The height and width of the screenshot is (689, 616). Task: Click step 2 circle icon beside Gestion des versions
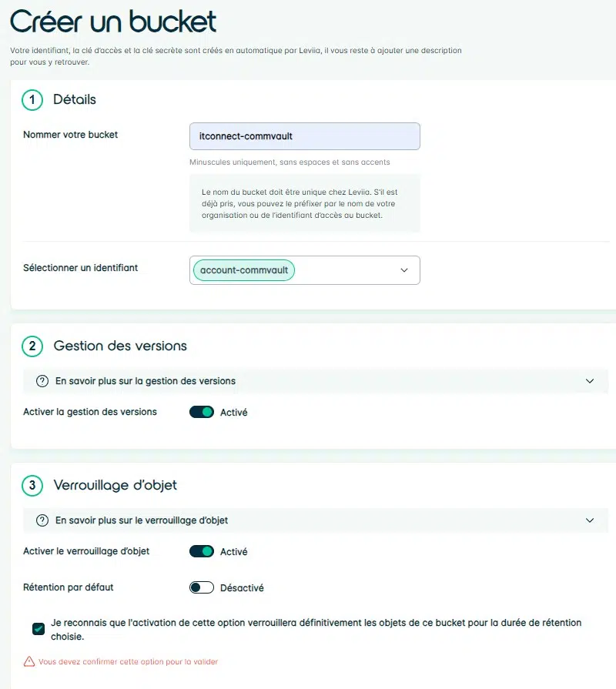pos(32,346)
